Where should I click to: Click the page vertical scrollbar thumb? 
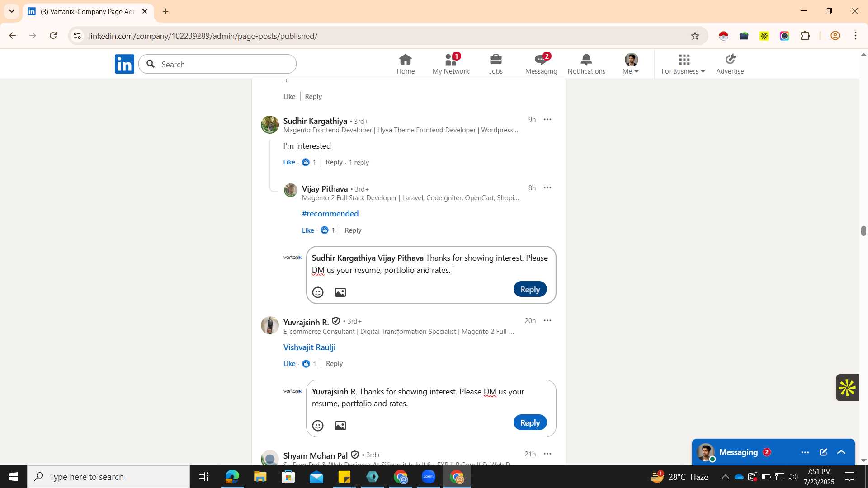[x=863, y=231]
